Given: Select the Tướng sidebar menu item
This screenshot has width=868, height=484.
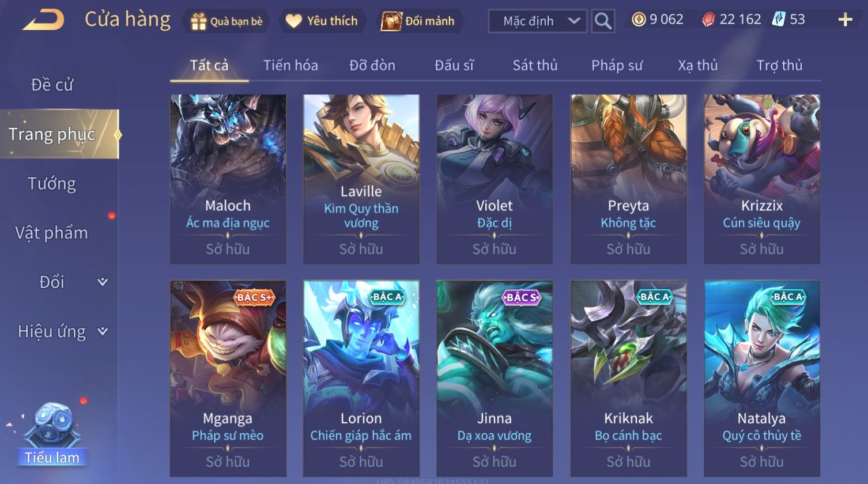Looking at the screenshot, I should tap(52, 184).
